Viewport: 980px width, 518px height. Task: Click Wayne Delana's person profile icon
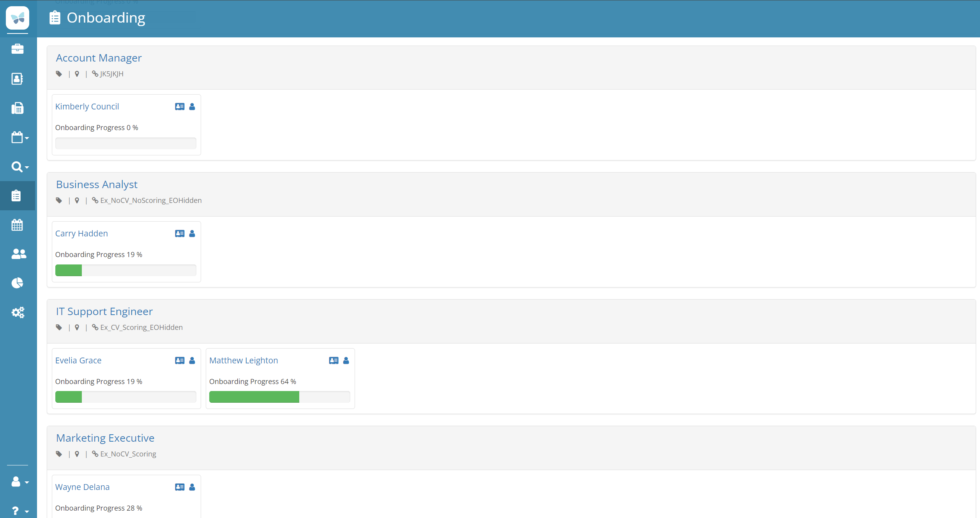[192, 487]
